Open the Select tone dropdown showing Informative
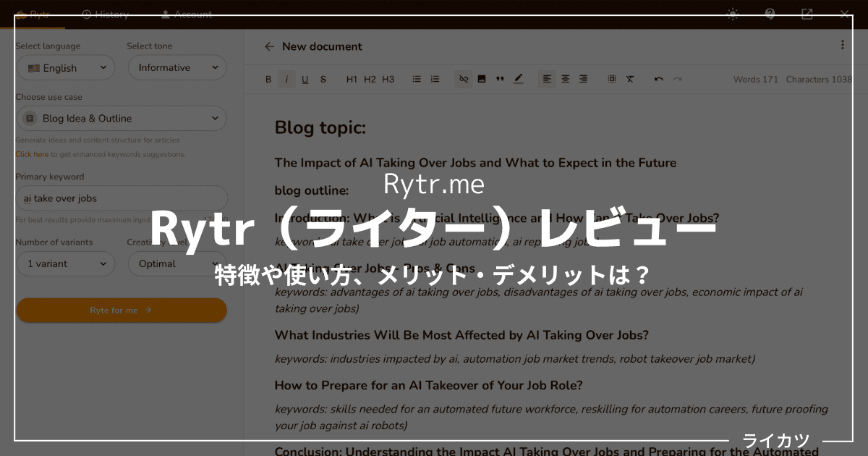Screen dimensions: 868x456 [177, 67]
